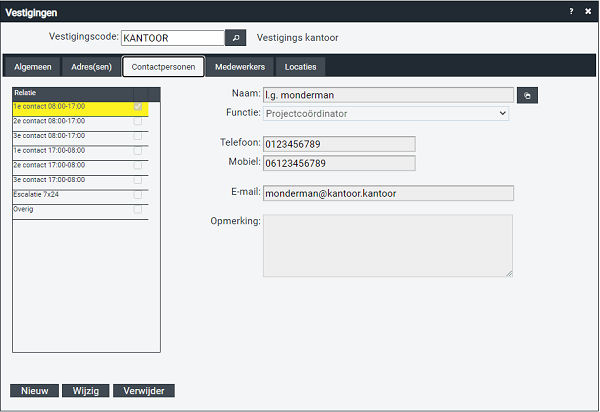600x412 pixels.
Task: Toggle checkbox for 2e contact 08:00-17:00
Action: 138,121
